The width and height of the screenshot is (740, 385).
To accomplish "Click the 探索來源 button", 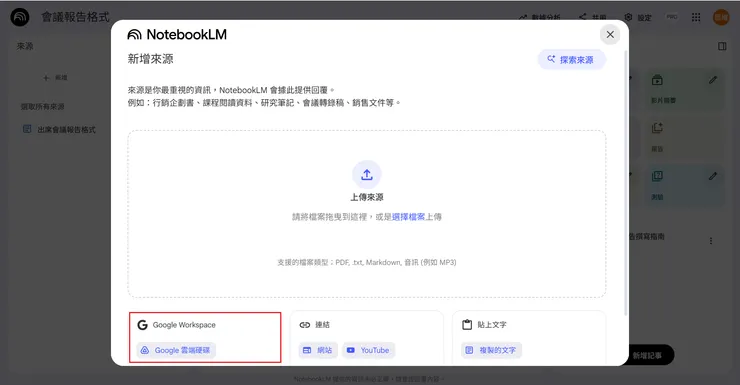I will [x=571, y=60].
